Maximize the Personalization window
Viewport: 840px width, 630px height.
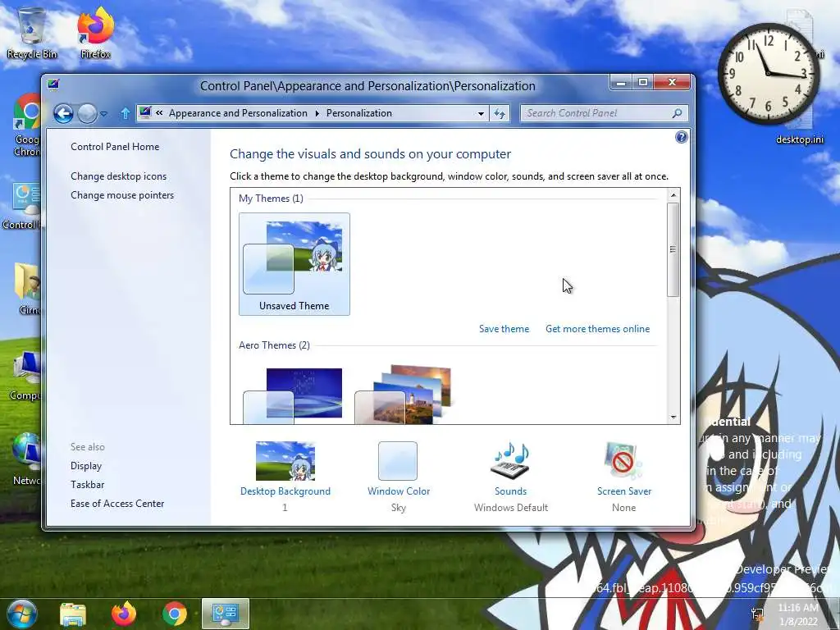click(x=642, y=83)
